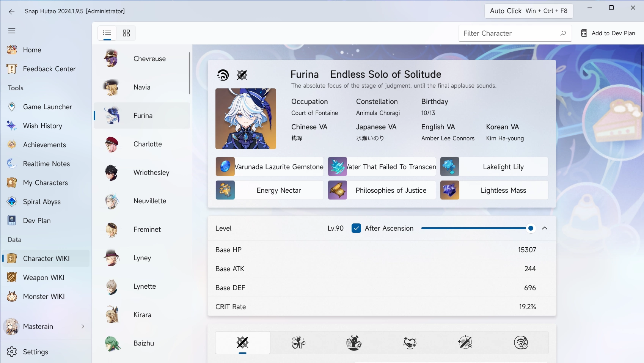644x363 pixels.
Task: Click Energy Nectar material
Action: click(270, 190)
